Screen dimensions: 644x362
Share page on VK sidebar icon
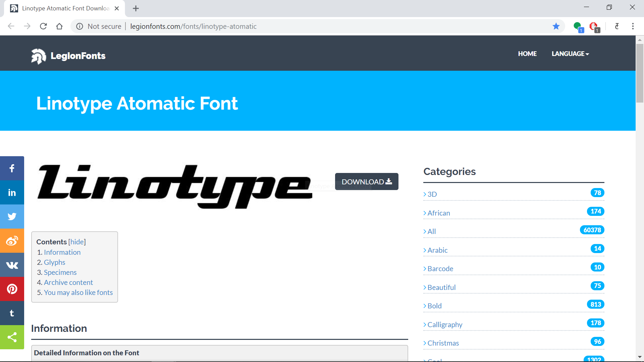(x=12, y=265)
